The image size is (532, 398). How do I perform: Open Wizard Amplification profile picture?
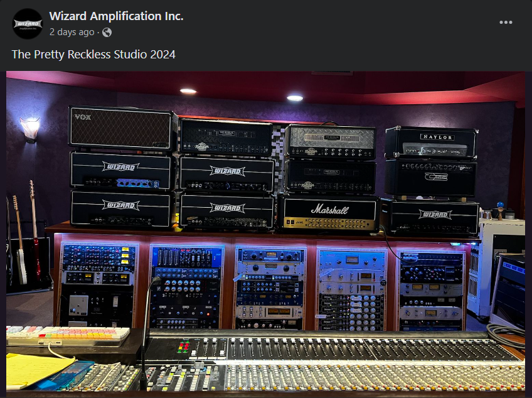coord(28,24)
